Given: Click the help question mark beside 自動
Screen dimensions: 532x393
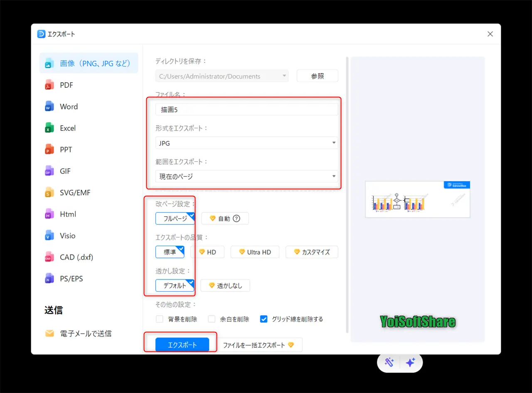Looking at the screenshot, I should (x=236, y=218).
